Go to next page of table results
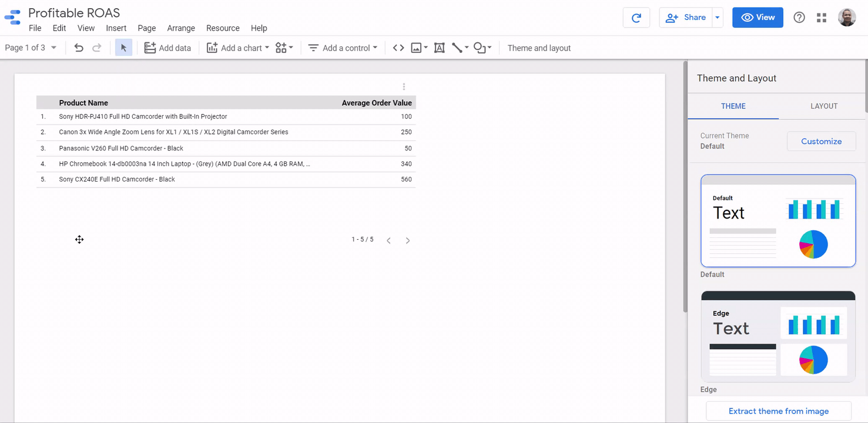Image resolution: width=868 pixels, height=423 pixels. point(408,240)
